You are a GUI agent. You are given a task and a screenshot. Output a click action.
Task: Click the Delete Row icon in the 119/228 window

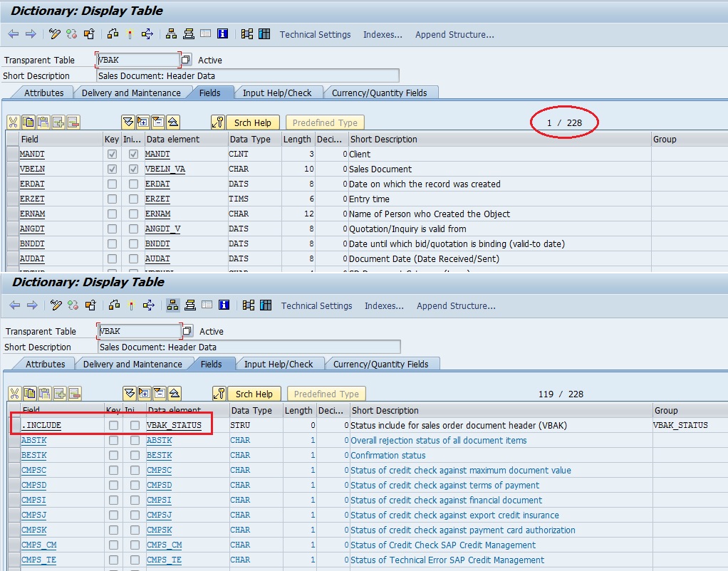click(x=74, y=394)
